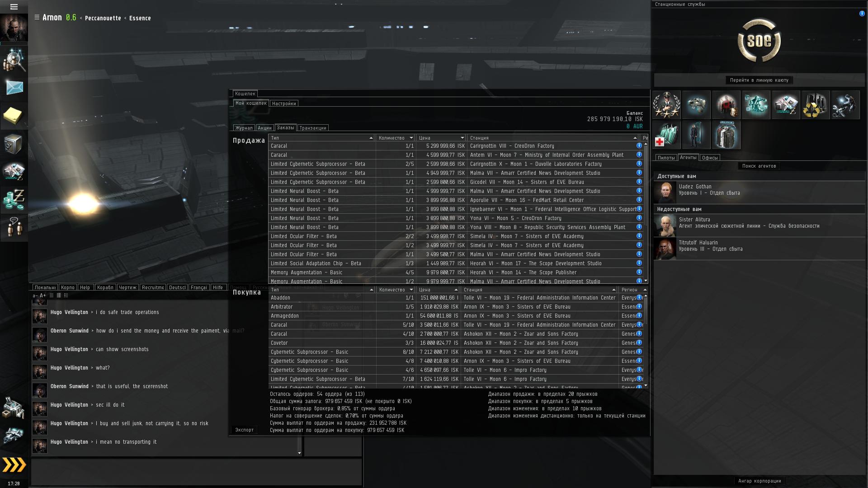This screenshot has height=488, width=868.
Task: Sort sell orders by Тип column
Action: [x=321, y=138]
